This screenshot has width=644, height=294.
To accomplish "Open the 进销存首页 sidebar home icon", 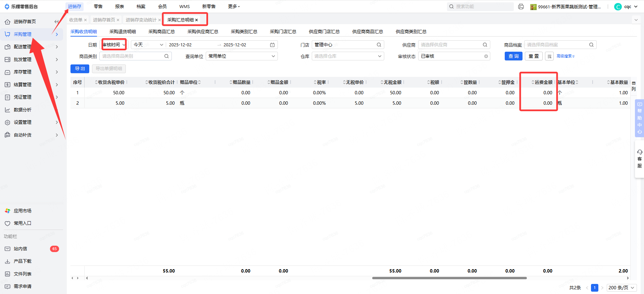I will (x=7, y=22).
